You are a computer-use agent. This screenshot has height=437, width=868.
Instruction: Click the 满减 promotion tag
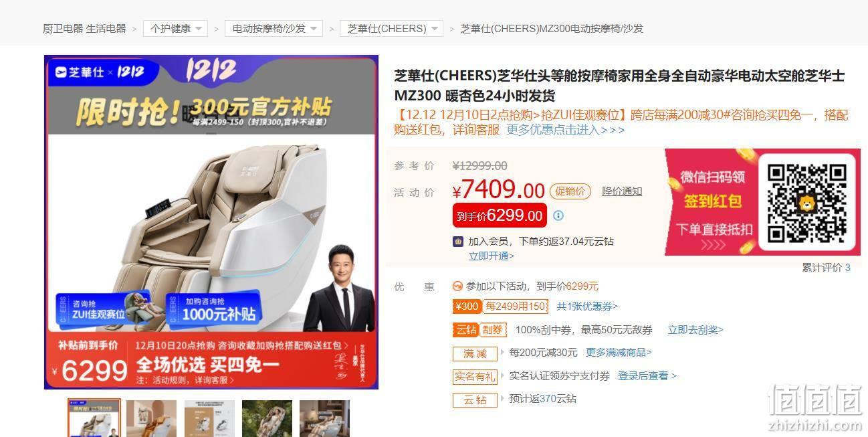coord(475,353)
